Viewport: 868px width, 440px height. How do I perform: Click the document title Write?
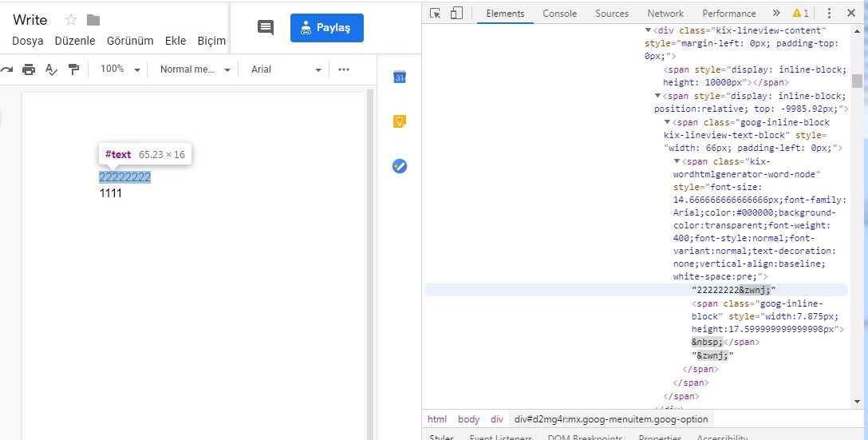point(30,20)
